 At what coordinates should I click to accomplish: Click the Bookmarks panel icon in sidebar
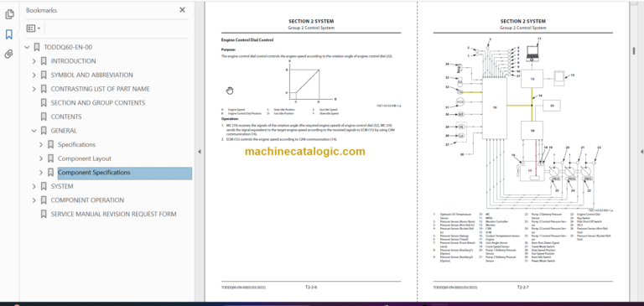click(9, 34)
